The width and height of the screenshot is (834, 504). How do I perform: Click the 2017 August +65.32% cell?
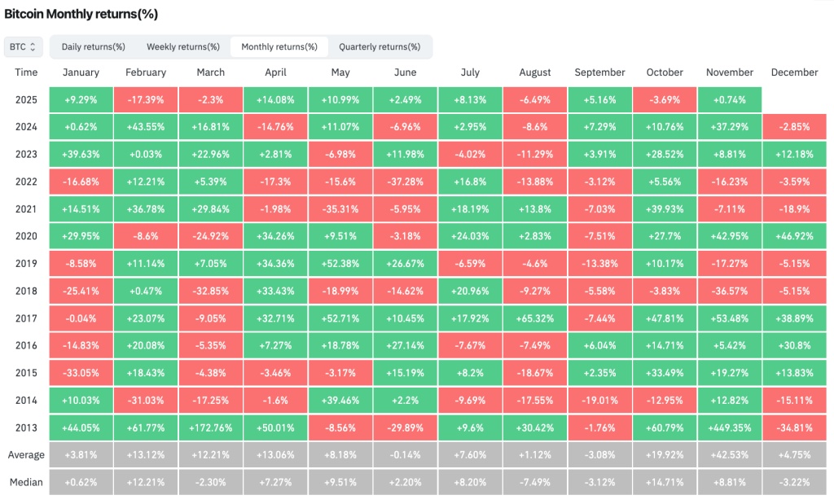click(535, 318)
